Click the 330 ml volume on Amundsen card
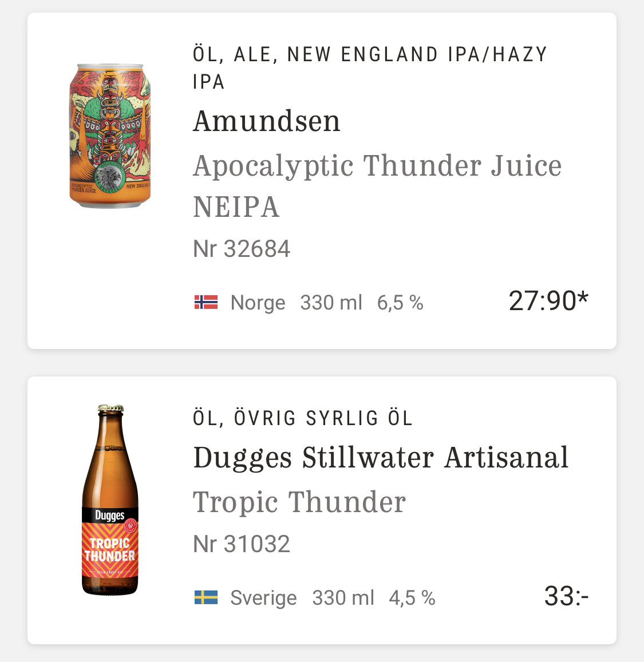This screenshot has width=644, height=662. [x=331, y=303]
